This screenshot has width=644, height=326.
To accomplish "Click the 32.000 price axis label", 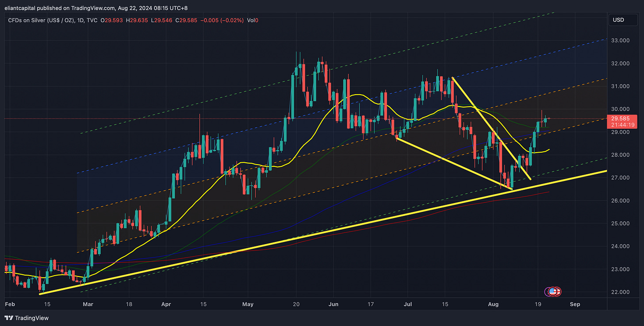I will point(620,63).
